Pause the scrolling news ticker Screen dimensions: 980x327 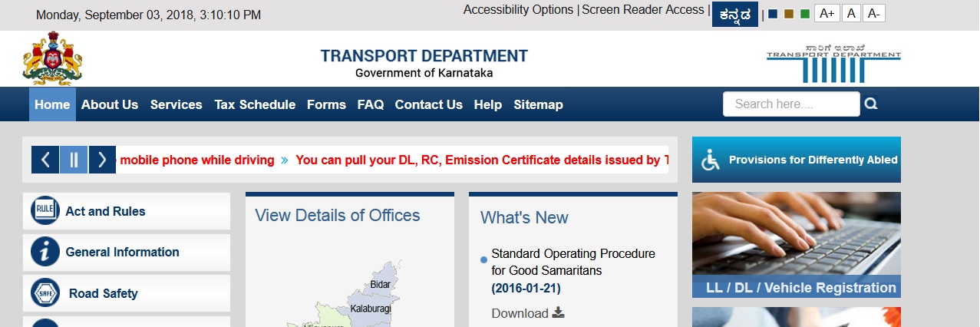(x=74, y=160)
